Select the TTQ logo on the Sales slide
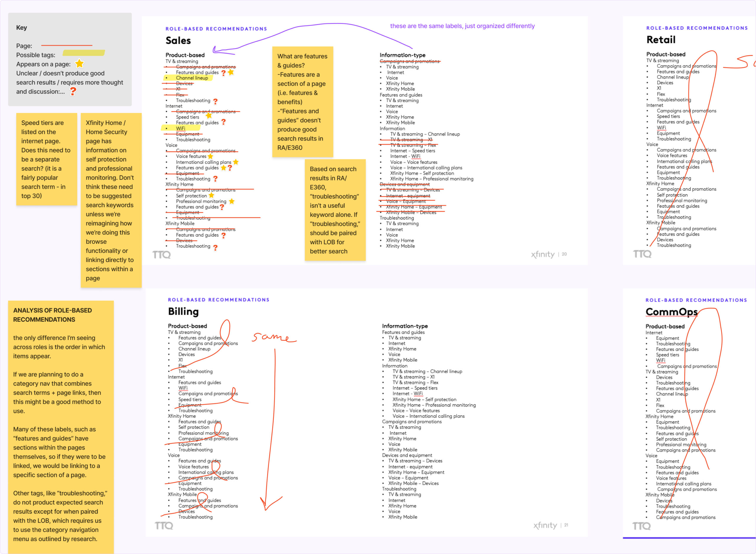Screen dimensions: 756x554 point(162,255)
